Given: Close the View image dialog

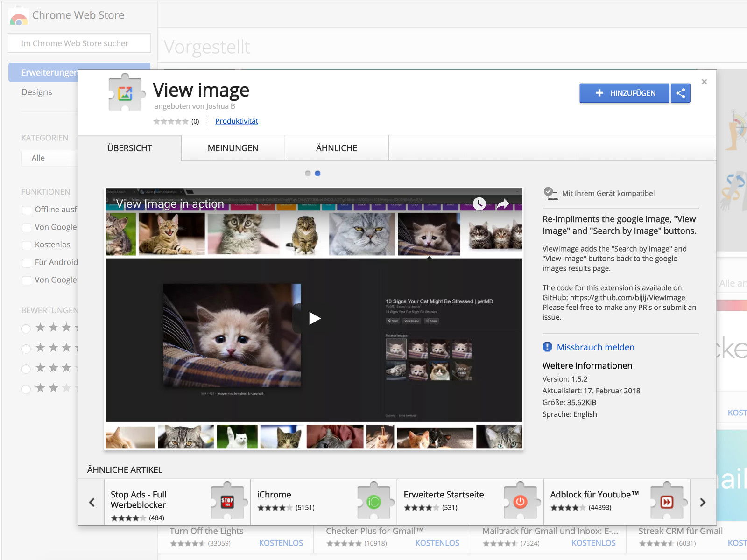Looking at the screenshot, I should coord(704,82).
